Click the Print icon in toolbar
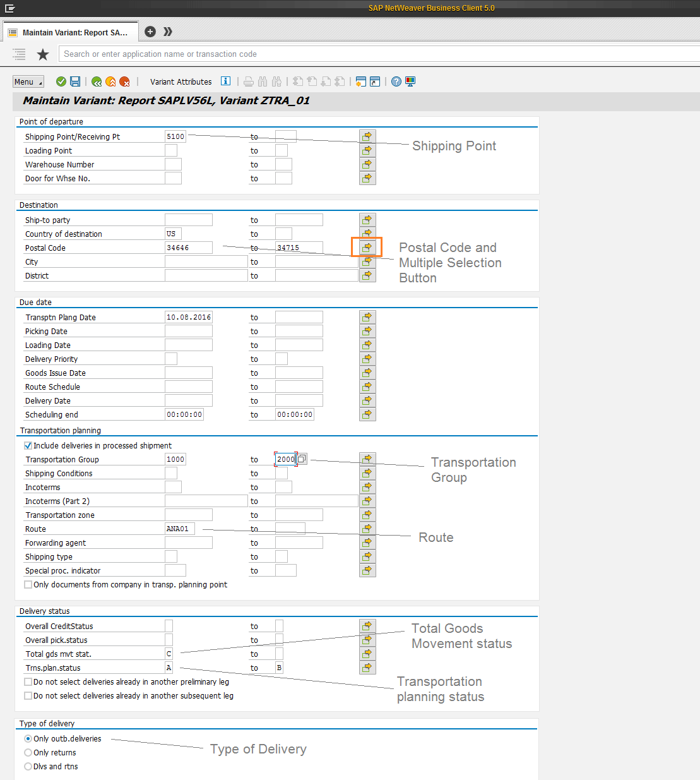Screen dimensions: 700x780 click(249, 81)
